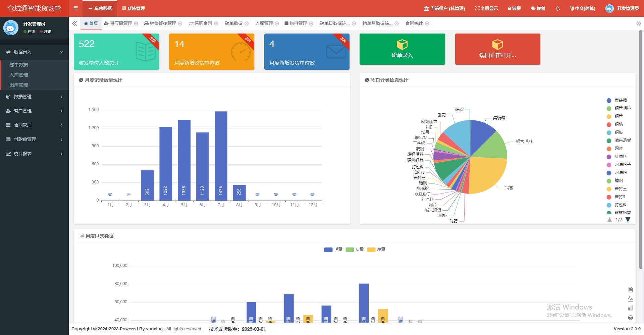Select 磅单数据 in the sidebar menu
This screenshot has height=335, width=644.
tap(19, 65)
